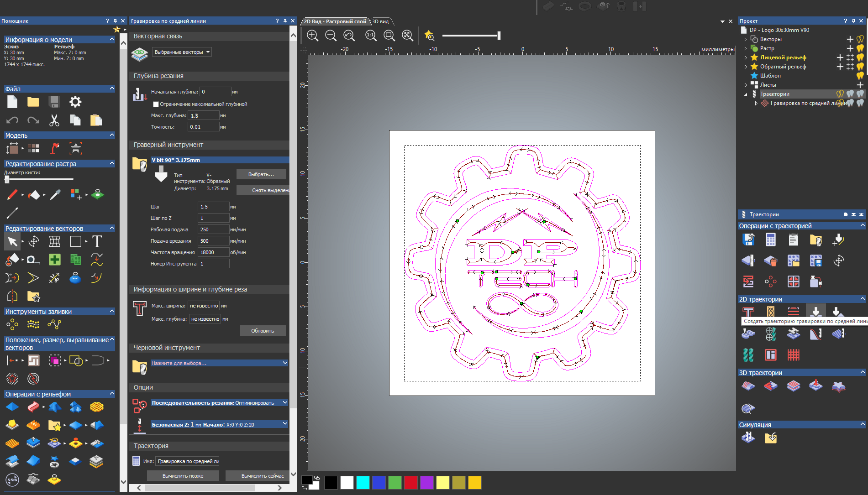
Task: Paste from clipboard in the Файл section
Action: (x=96, y=120)
